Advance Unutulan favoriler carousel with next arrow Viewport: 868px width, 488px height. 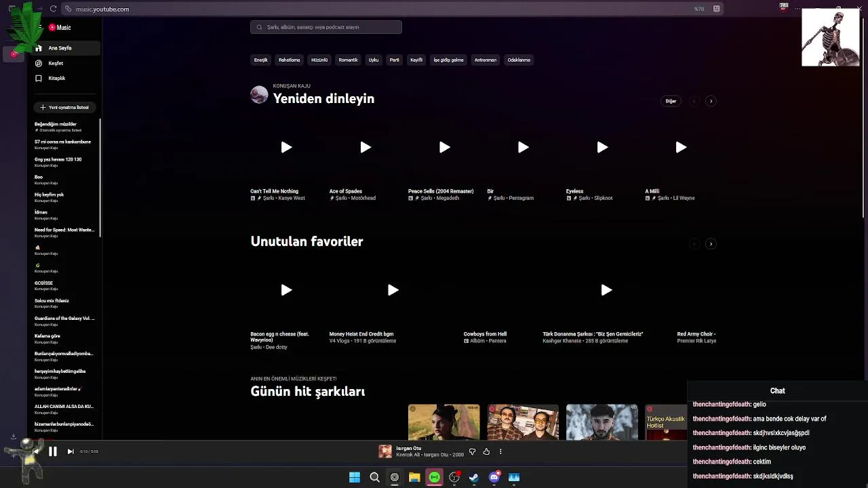711,244
